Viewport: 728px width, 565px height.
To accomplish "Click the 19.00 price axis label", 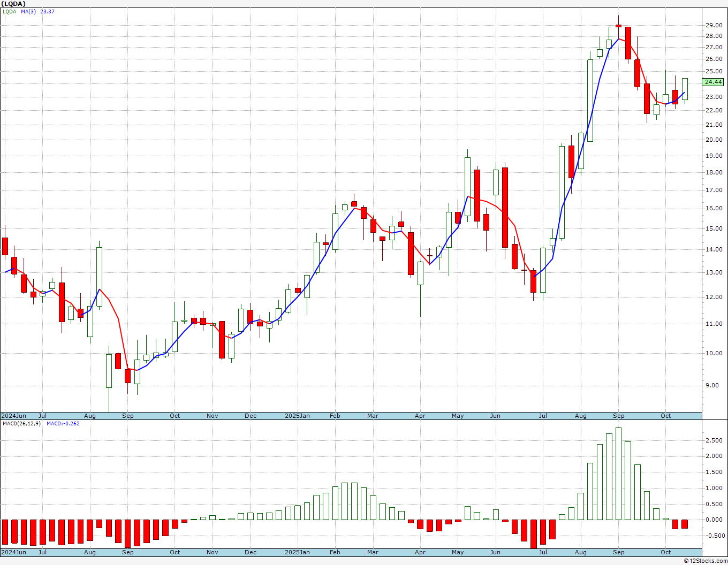I will coord(713,156).
